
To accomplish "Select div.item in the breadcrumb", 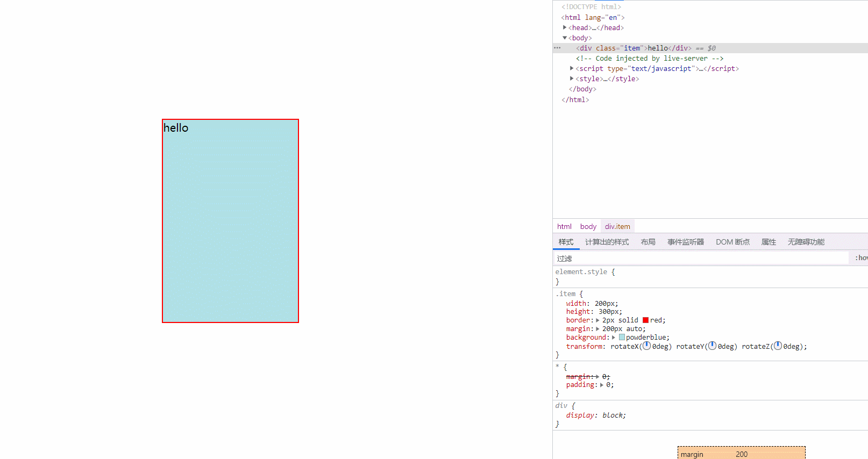I will click(617, 226).
